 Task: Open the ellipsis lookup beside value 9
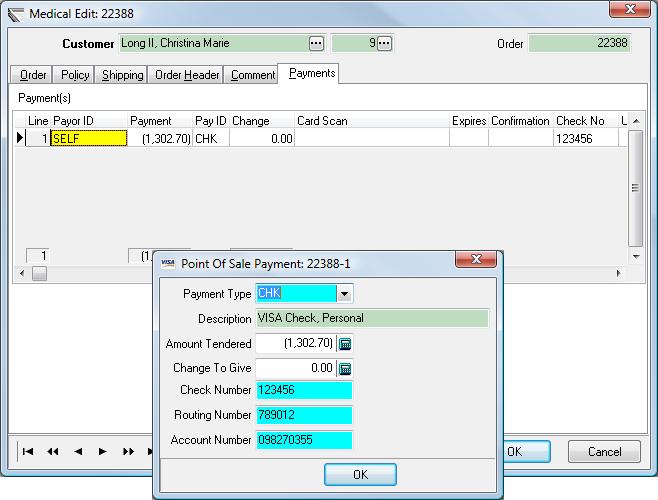coord(384,43)
